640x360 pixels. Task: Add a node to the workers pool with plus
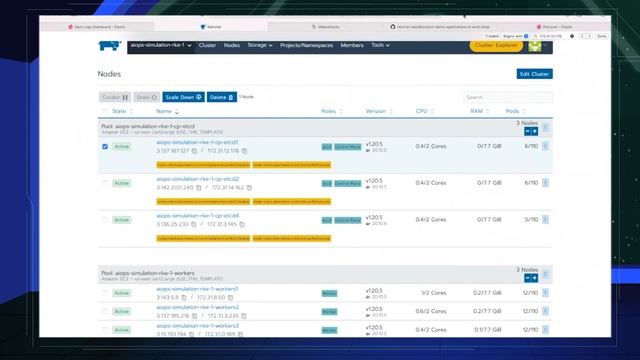pos(534,278)
